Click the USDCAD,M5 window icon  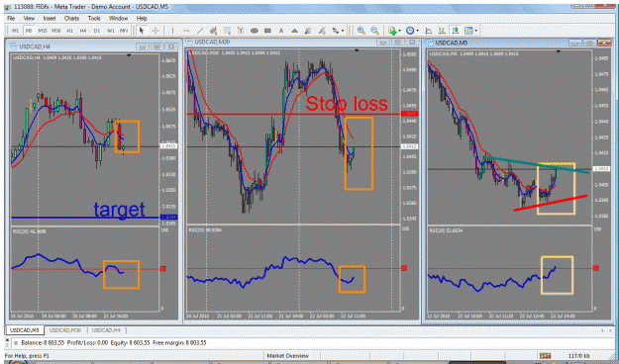tap(430, 43)
